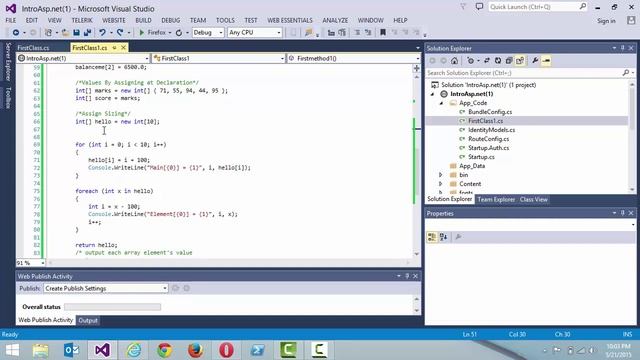Click the New Project toolbar icon

pyautogui.click(x=48, y=32)
